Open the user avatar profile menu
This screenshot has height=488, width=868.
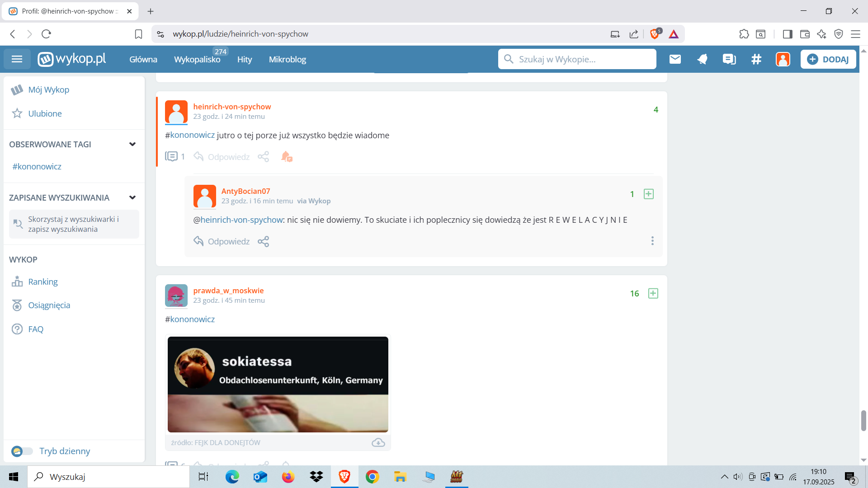click(x=783, y=59)
